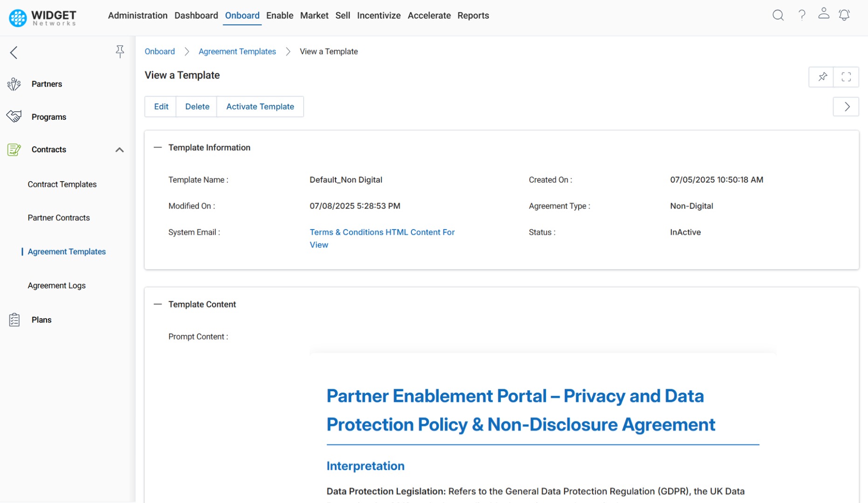Screen dimensions: 868x503
Task: Toggle fullscreen view of the template page
Action: pyautogui.click(x=847, y=77)
